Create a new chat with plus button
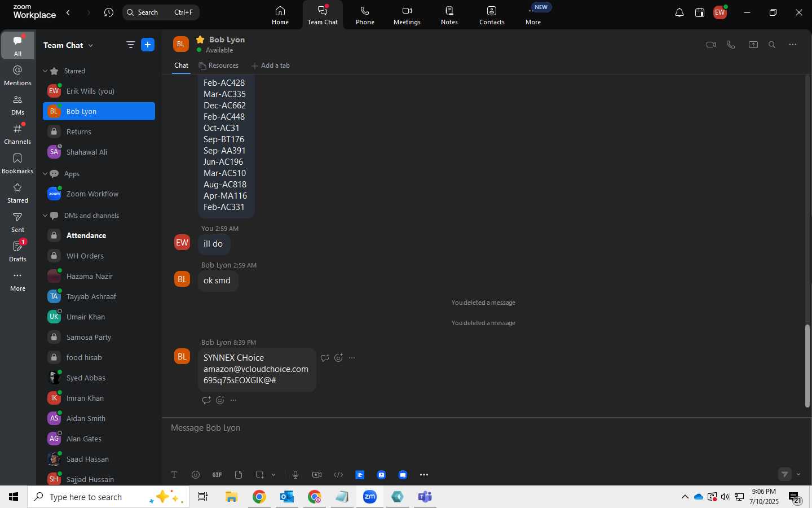812x508 pixels. click(148, 45)
